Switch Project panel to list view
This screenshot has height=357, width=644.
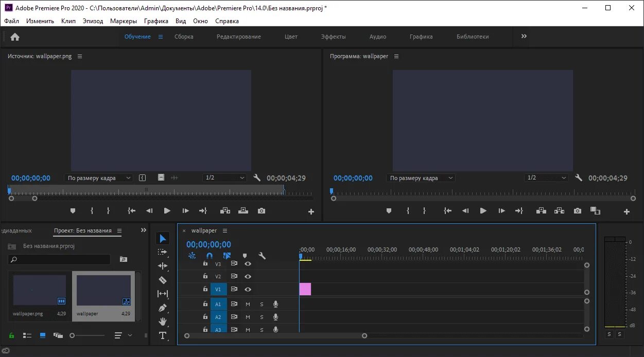(x=27, y=335)
